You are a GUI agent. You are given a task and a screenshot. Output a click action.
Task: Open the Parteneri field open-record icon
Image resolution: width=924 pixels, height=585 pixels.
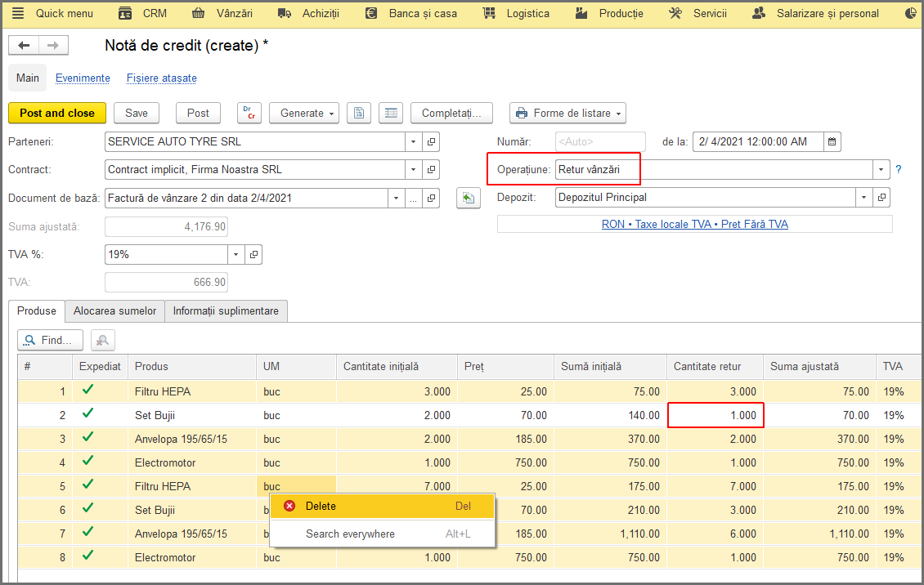(x=432, y=142)
